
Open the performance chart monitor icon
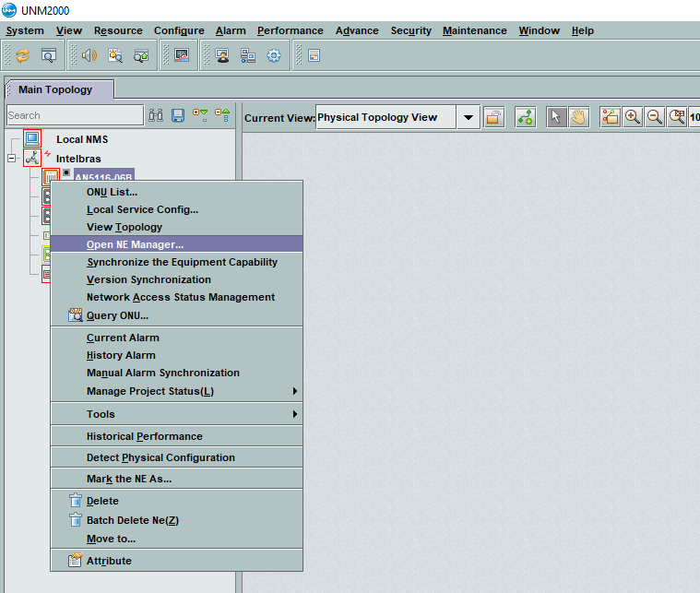182,55
